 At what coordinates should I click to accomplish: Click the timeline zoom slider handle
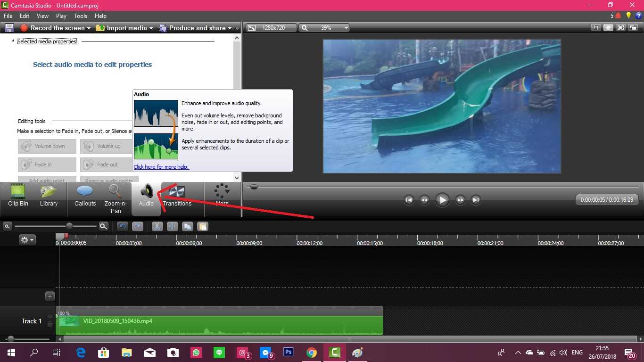coord(69,226)
